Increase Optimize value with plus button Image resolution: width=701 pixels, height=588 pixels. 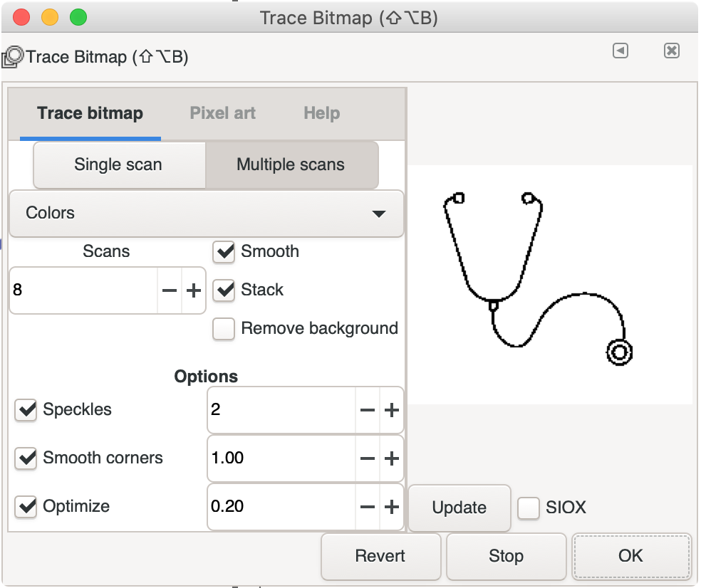[x=392, y=507]
